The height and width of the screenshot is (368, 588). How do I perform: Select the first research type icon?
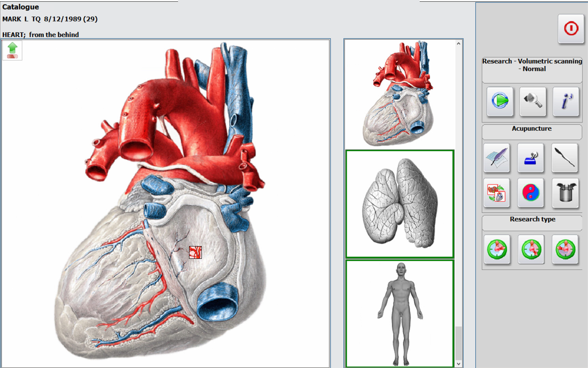click(497, 249)
